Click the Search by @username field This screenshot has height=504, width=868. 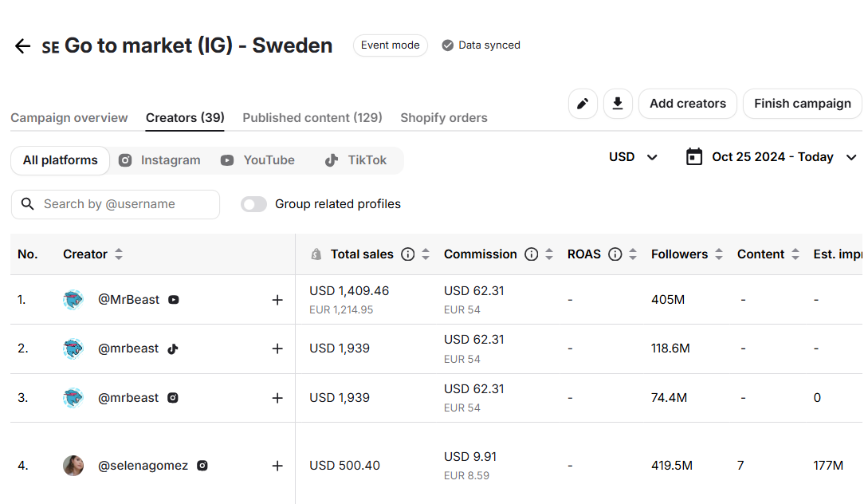(x=116, y=204)
